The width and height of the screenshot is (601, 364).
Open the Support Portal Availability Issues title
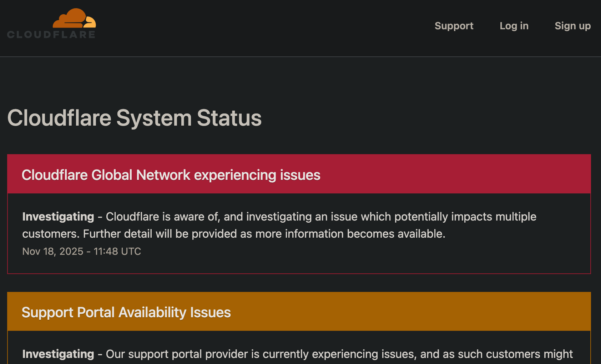click(x=126, y=313)
